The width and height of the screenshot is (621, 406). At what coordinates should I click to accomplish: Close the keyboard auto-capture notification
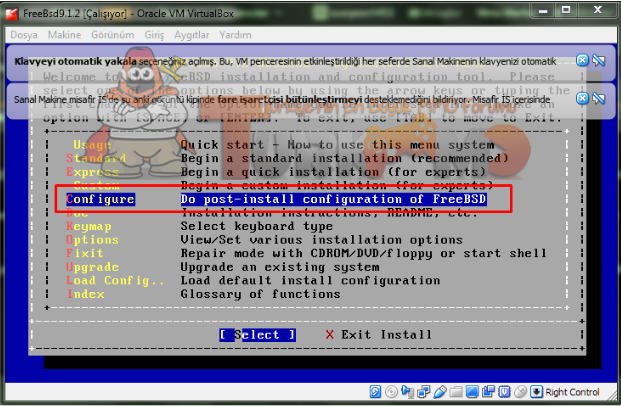tap(582, 60)
